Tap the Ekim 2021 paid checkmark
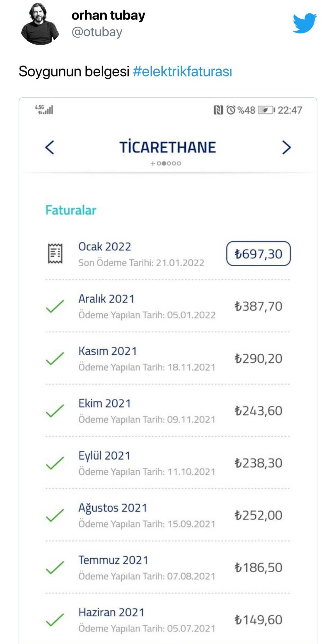 55,411
